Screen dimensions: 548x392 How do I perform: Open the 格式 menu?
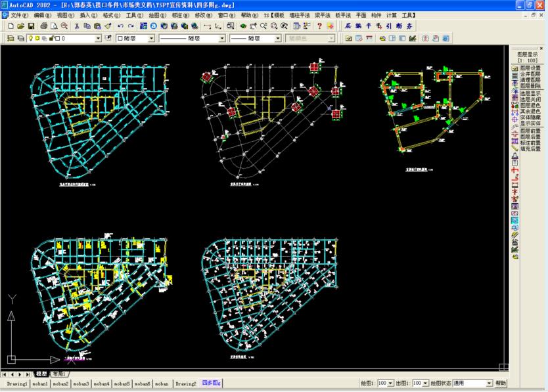pyautogui.click(x=111, y=14)
